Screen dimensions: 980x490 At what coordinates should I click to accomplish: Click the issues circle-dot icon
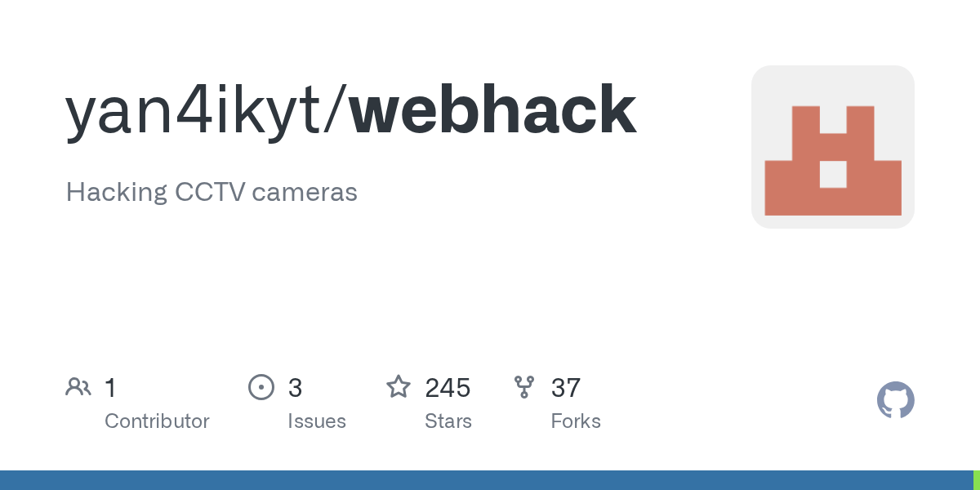261,386
